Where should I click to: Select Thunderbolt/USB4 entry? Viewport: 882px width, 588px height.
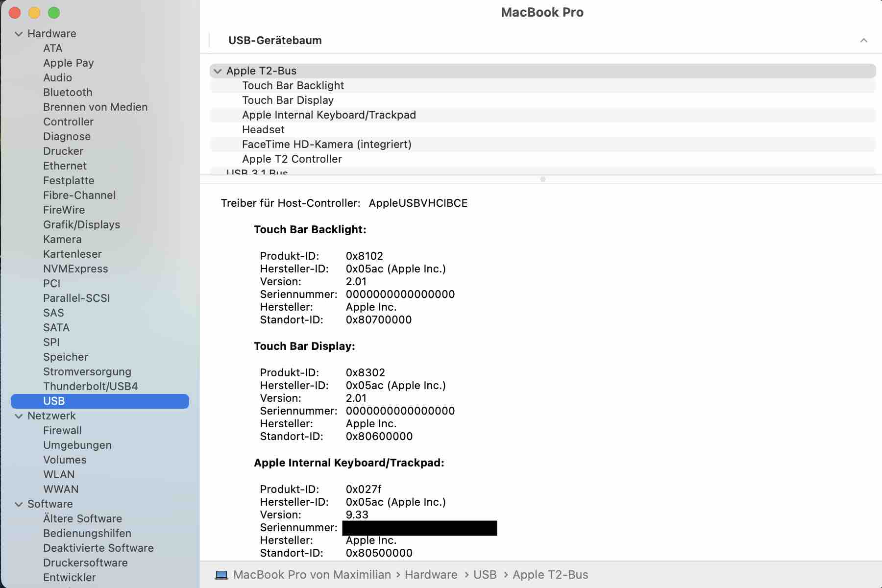90,386
